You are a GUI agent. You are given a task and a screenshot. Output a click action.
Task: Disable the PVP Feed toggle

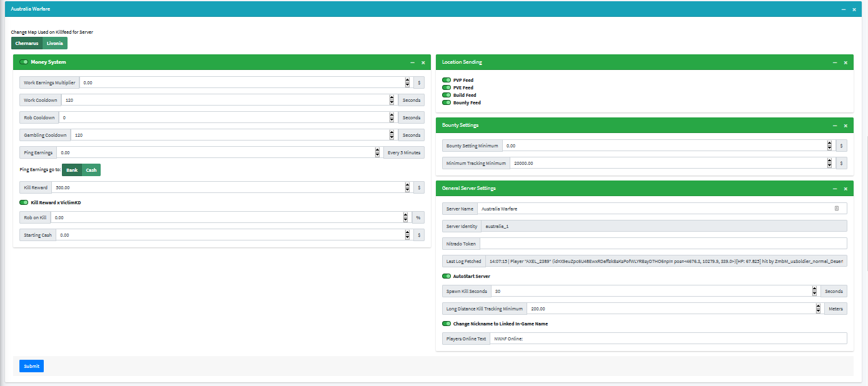click(x=447, y=81)
